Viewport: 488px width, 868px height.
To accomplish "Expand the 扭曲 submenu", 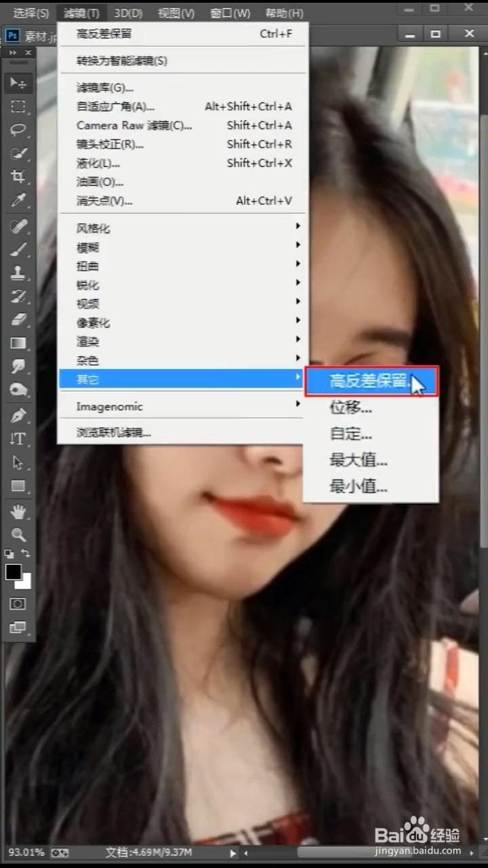I will pyautogui.click(x=183, y=266).
